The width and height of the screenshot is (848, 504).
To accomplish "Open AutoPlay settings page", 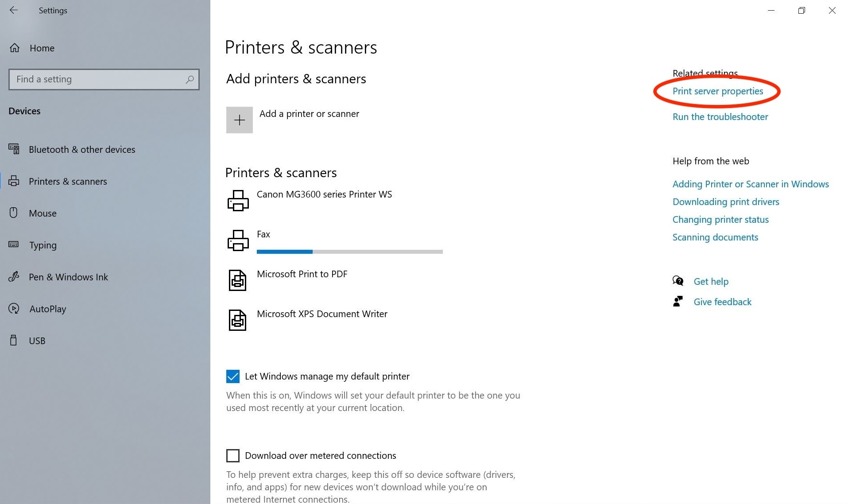I will 48,309.
